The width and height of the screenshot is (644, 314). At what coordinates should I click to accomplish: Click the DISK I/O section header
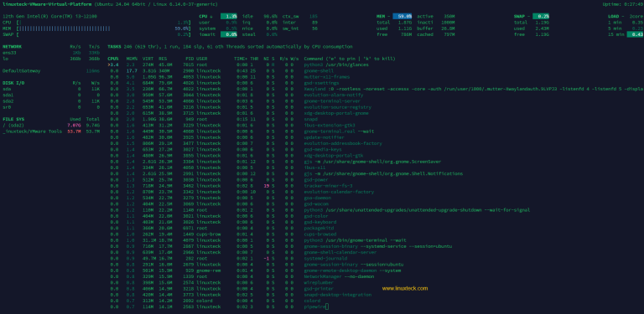tap(14, 83)
